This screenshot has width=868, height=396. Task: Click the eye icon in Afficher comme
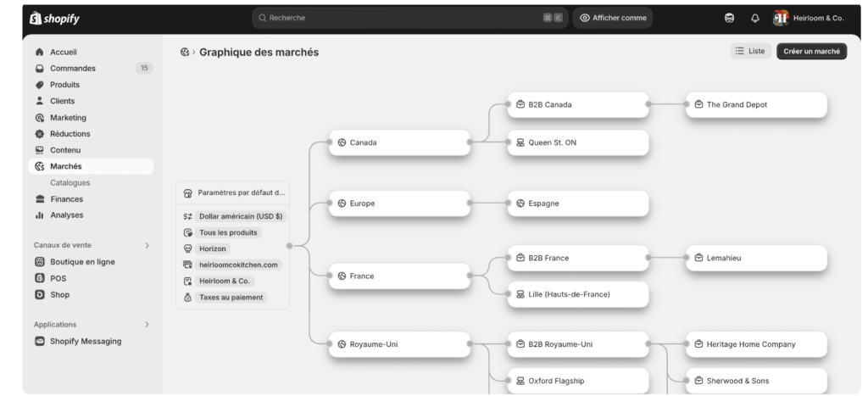585,18
